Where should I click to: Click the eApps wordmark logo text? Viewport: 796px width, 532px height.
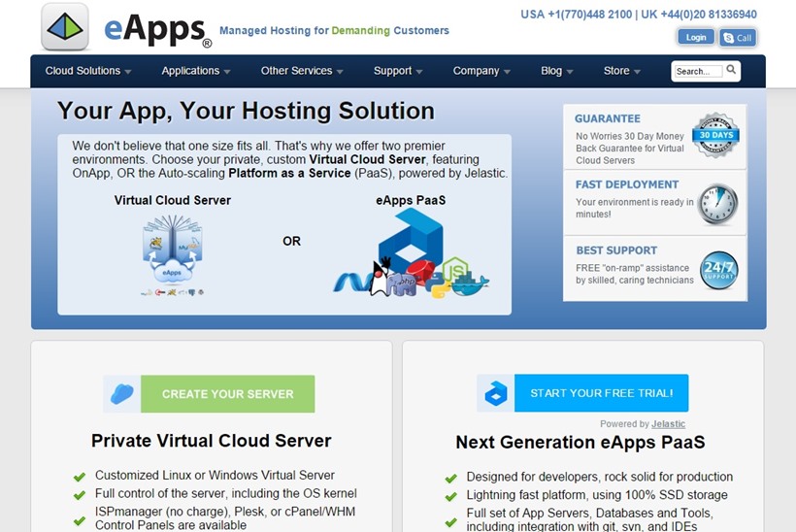(x=157, y=30)
